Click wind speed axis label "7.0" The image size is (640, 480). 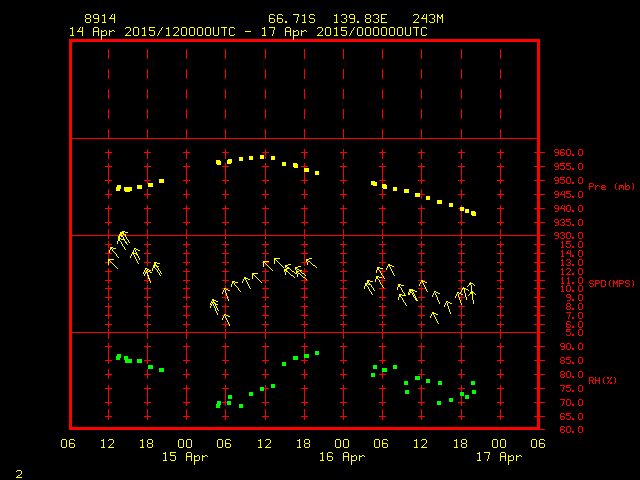574,316
